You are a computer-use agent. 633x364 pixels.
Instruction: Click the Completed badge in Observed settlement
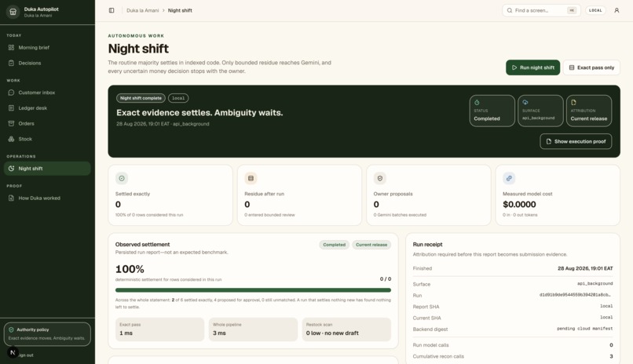(334, 245)
